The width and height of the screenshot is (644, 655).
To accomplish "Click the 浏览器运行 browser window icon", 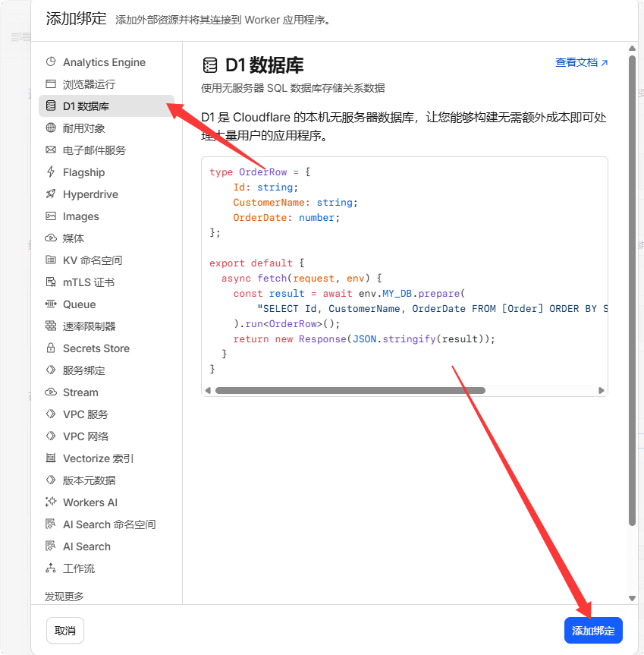I will coord(51,84).
